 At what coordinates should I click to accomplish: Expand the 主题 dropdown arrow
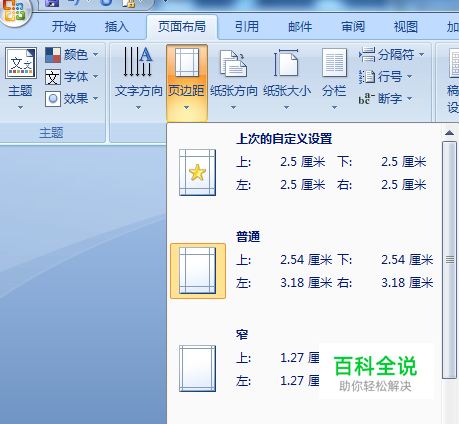point(20,108)
